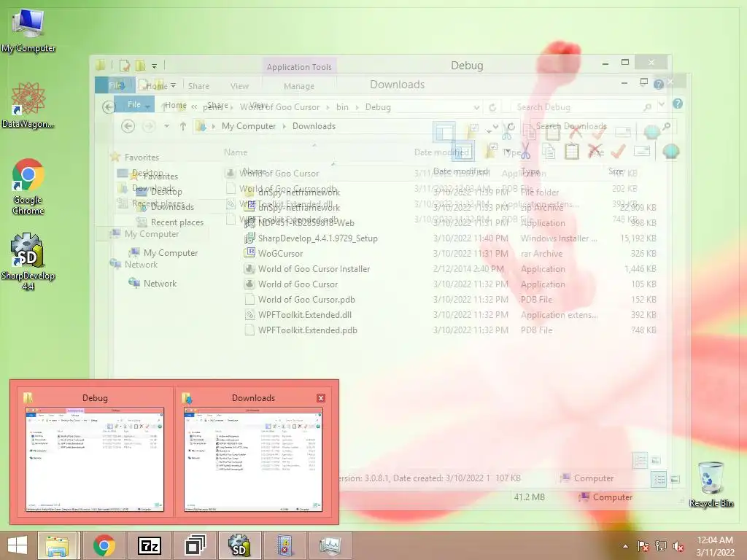Click Paste clipboard icon in Debug window toolbar
This screenshot has height=560, width=747.
553,132
